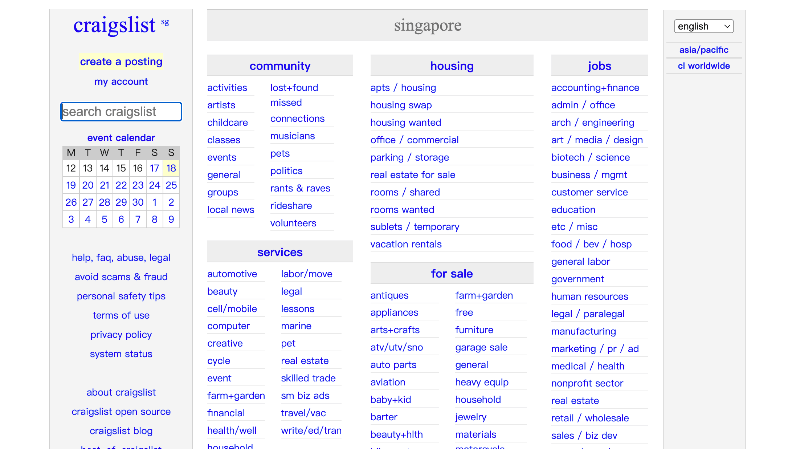This screenshot has height=449, width=800.
Task: Open apts / housing listings
Action: click(403, 88)
